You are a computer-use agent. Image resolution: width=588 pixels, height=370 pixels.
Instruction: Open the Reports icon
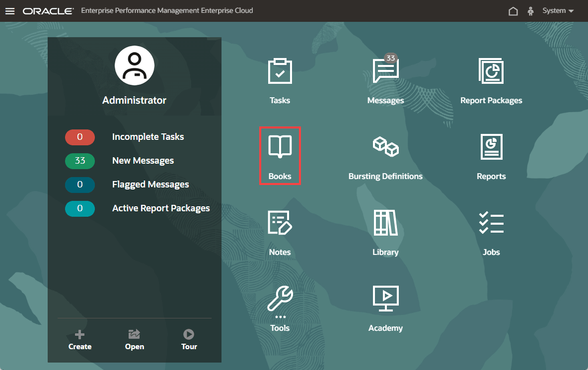[x=491, y=147]
